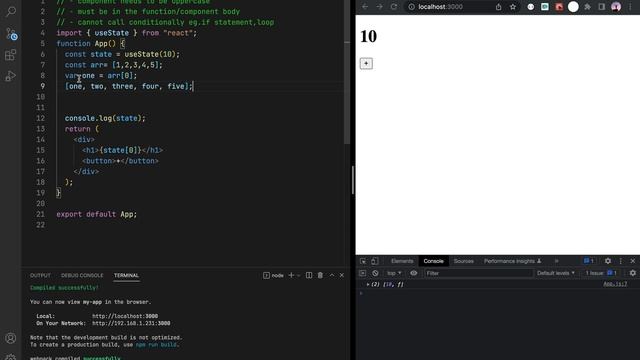Open http://localhost:3000 link in terminal

pyautogui.click(x=125, y=316)
